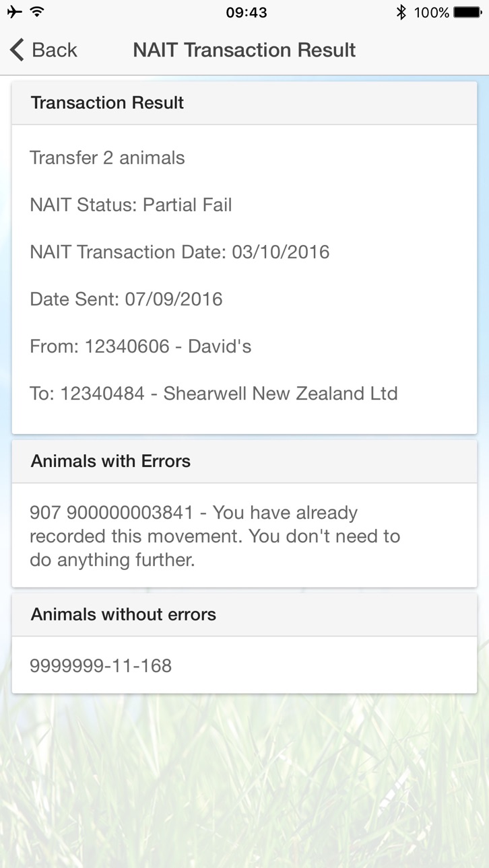Select the Transfer 2 animals line
Screen dimensions: 489x868
click(107, 157)
